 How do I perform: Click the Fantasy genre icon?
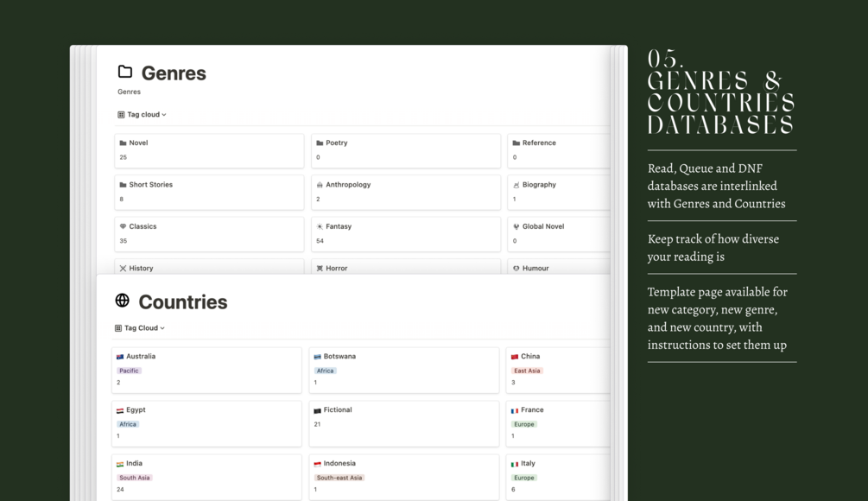(320, 226)
